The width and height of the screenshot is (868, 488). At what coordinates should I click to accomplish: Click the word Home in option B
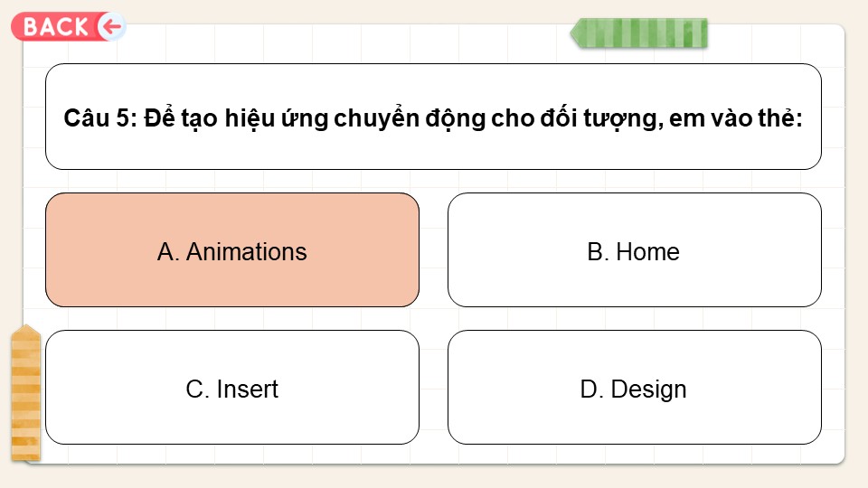click(647, 252)
